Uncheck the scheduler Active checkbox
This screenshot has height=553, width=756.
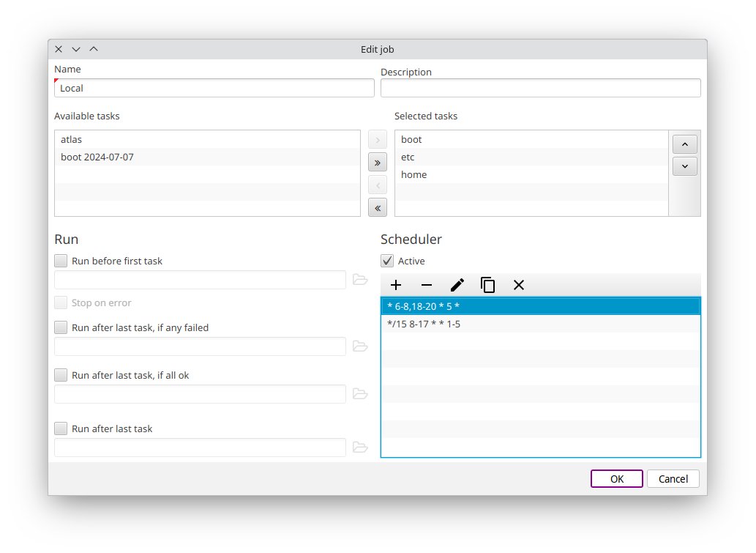click(x=387, y=261)
